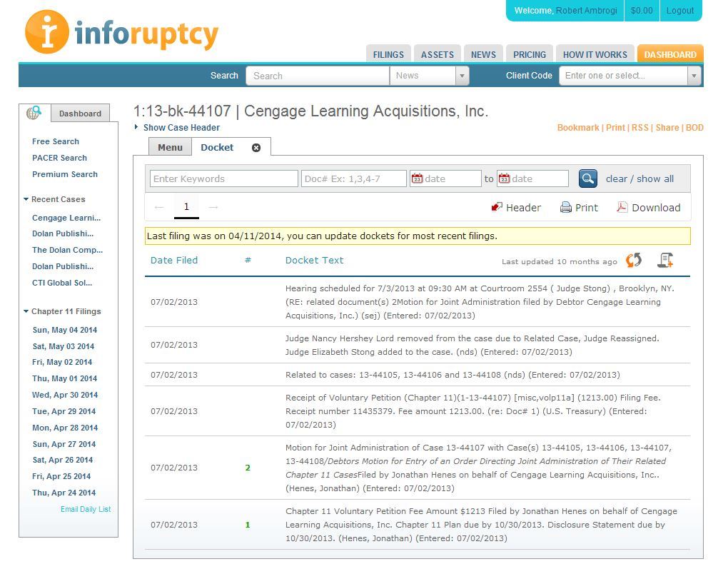Open the DASHBOARD tab
The height and width of the screenshot is (564, 728).
coord(670,54)
